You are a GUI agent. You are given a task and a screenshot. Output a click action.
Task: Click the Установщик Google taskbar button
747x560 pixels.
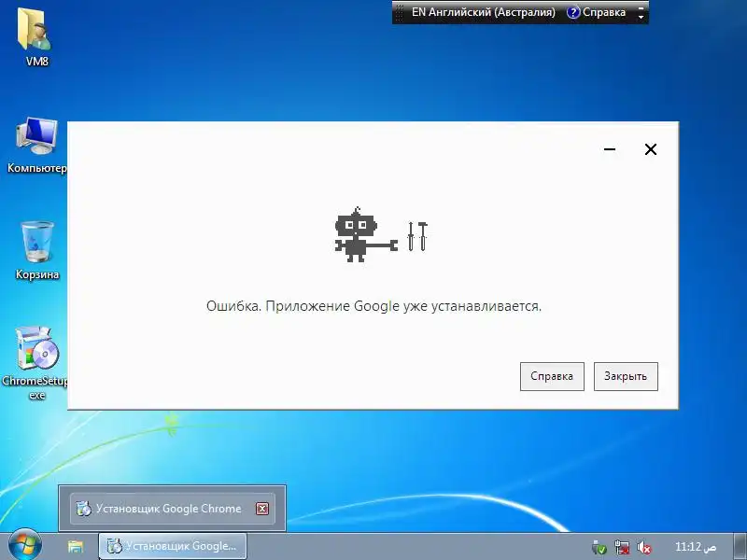pos(172,546)
